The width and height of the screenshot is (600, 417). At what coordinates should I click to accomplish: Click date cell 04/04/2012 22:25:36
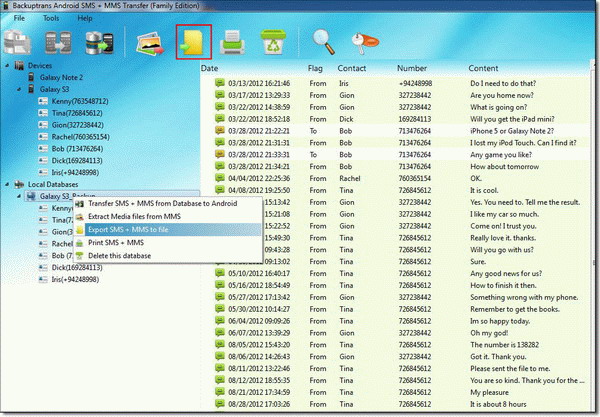click(259, 178)
